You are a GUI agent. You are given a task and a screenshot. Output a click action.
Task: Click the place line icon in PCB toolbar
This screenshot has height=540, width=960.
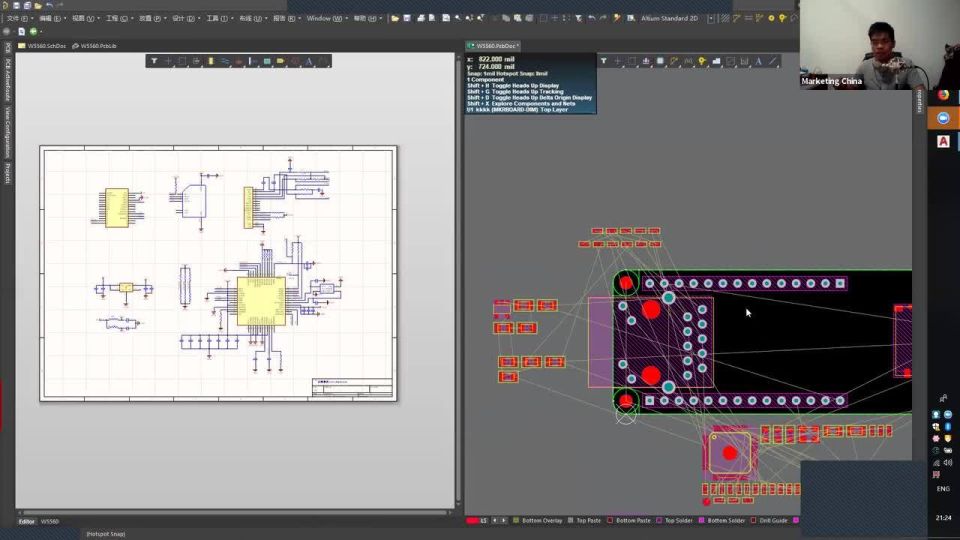tap(773, 61)
